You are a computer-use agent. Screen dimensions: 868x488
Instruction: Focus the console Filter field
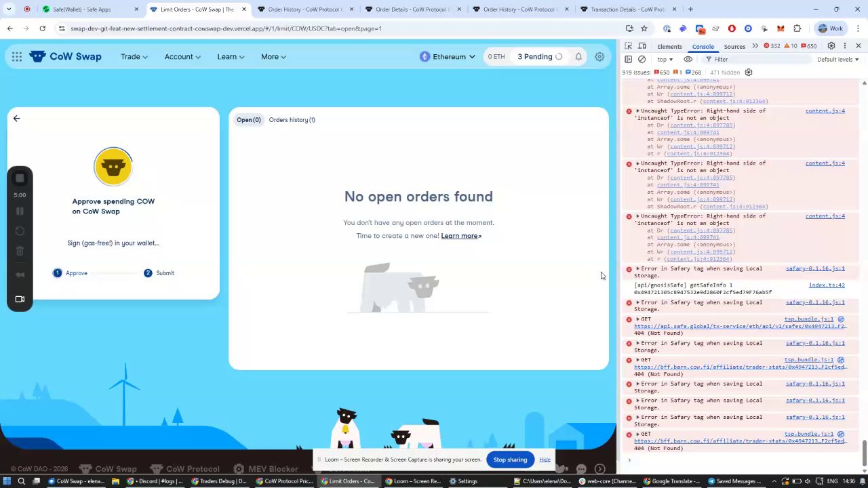pyautogui.click(x=756, y=60)
